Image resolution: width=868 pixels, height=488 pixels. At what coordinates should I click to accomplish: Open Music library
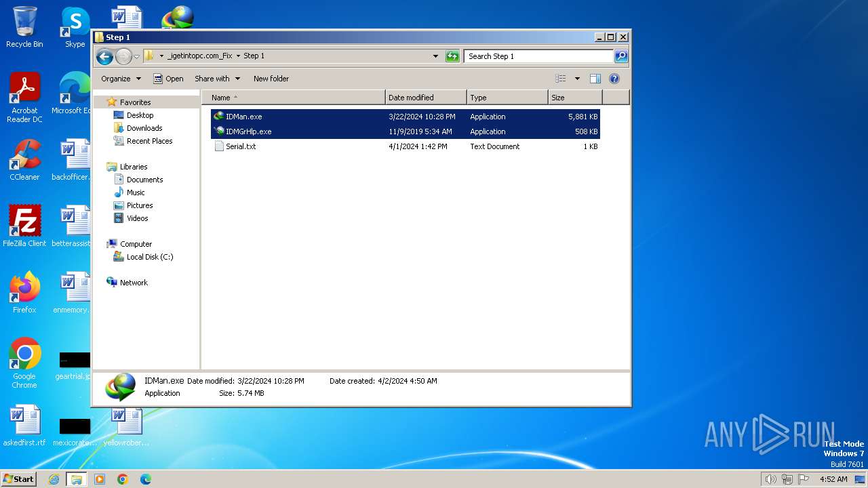136,192
